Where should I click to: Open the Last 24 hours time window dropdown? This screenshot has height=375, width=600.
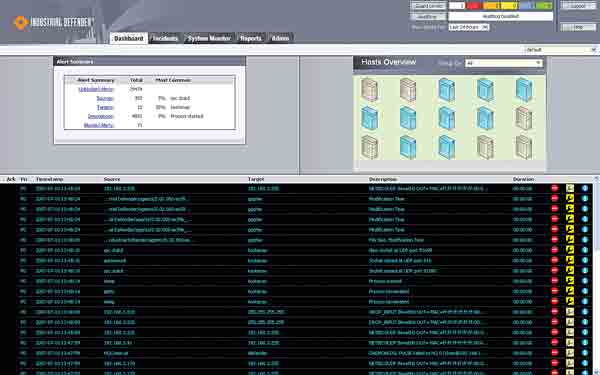point(469,28)
